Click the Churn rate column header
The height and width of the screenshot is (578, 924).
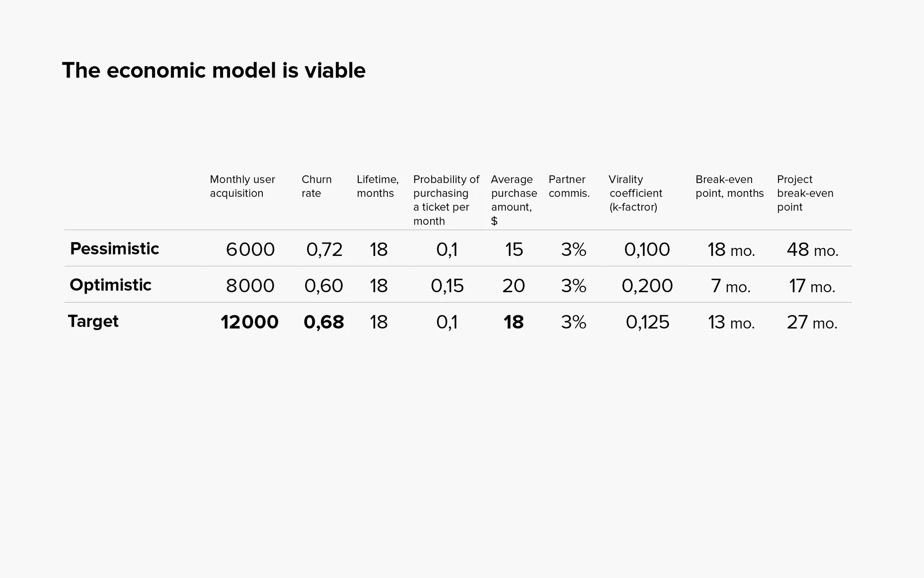[316, 186]
